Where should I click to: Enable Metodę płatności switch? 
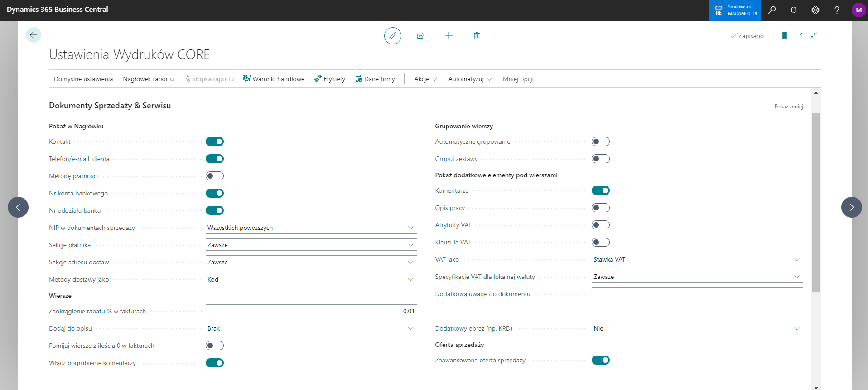[x=215, y=176]
